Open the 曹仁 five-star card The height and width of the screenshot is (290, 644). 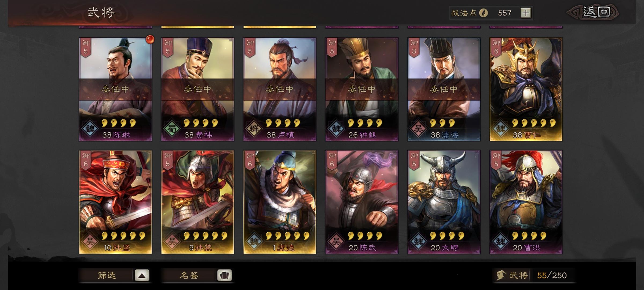[x=526, y=89]
